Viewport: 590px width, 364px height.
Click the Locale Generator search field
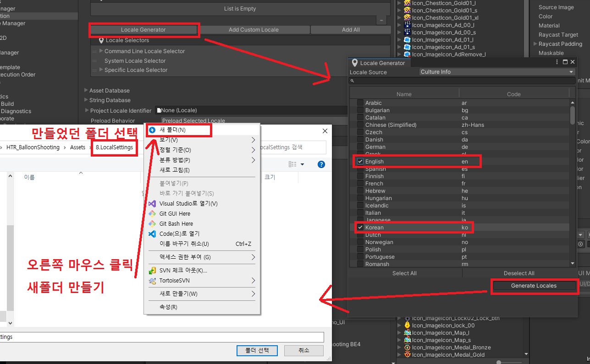coord(462,81)
